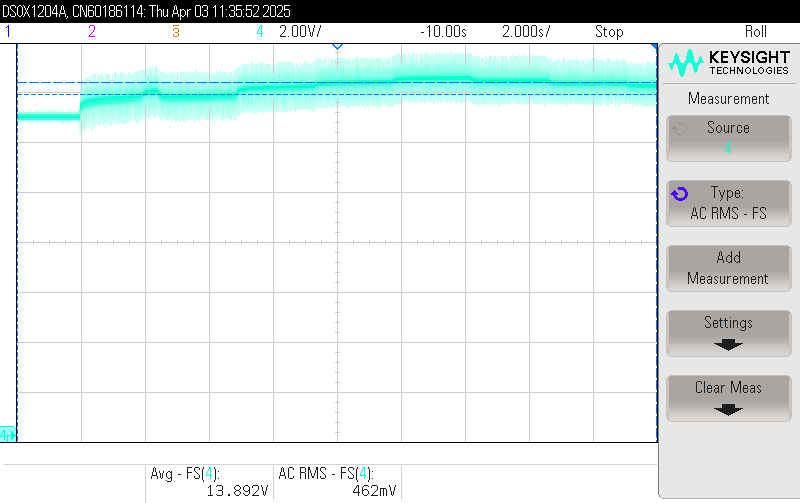Select the 2.000s/ timebase readout
The image size is (800, 503).
pos(525,31)
